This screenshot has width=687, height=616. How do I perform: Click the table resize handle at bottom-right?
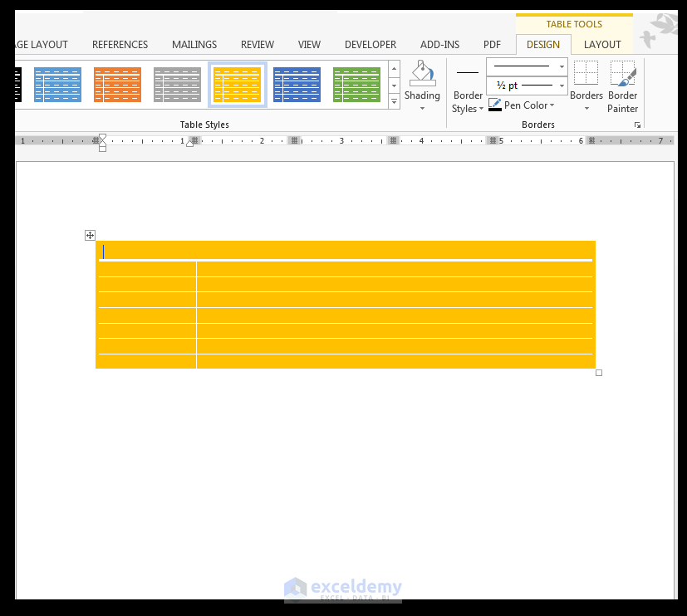coord(598,373)
